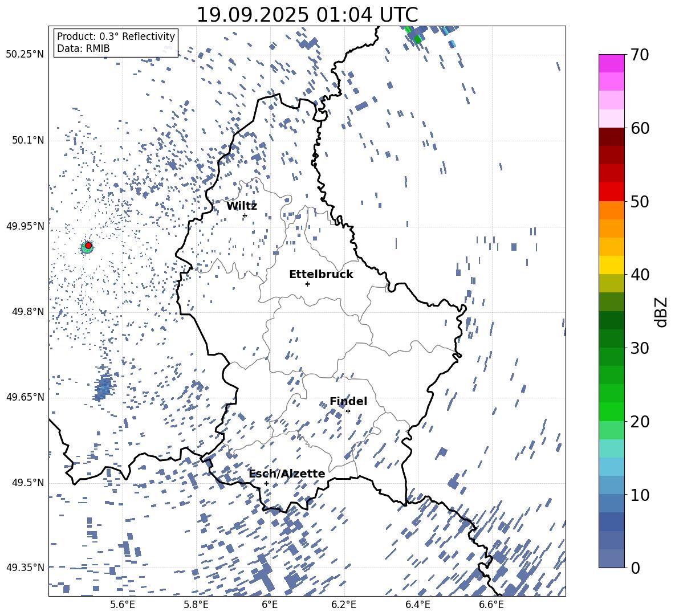
Task: Click the 5.6°E longitude label
Action: [x=123, y=605]
